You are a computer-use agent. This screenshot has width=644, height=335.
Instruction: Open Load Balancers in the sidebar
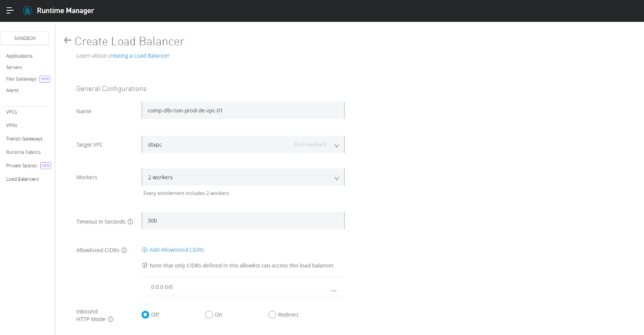pos(23,179)
